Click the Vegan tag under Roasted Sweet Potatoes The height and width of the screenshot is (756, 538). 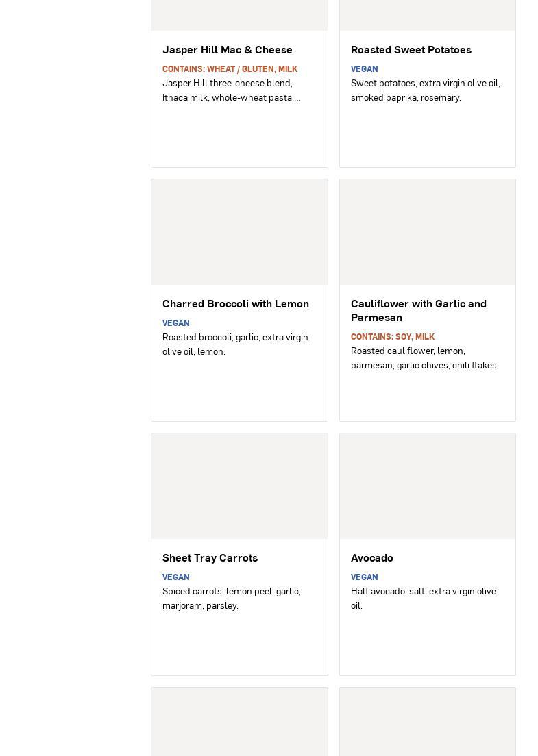point(364,69)
